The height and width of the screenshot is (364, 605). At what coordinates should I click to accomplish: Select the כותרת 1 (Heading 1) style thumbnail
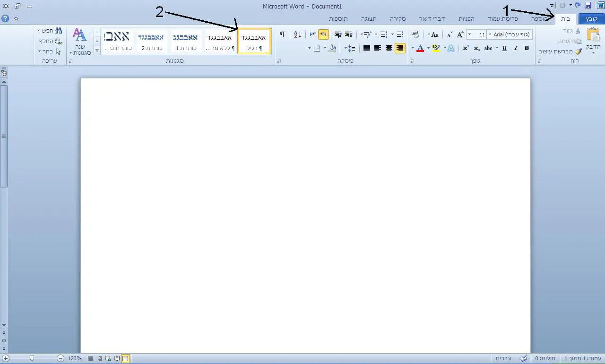[x=185, y=42]
